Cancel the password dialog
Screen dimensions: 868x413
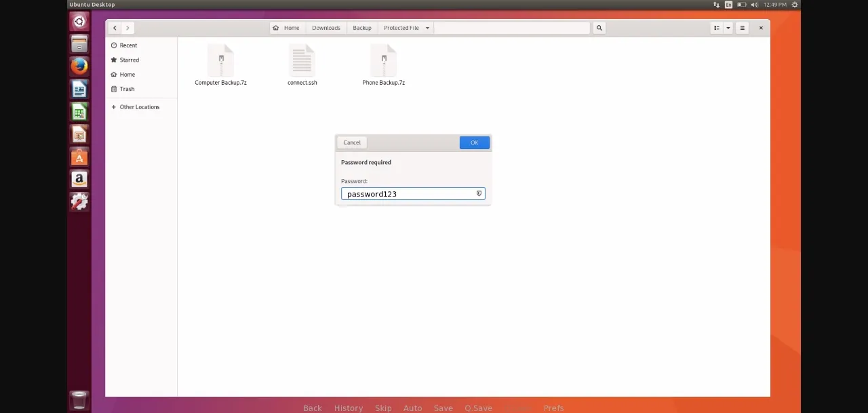click(352, 142)
